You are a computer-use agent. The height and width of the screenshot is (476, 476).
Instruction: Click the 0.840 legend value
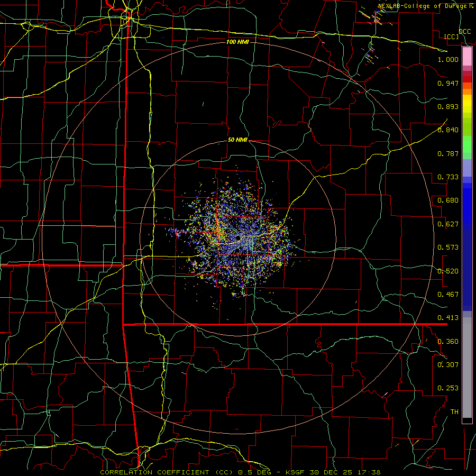(448, 130)
